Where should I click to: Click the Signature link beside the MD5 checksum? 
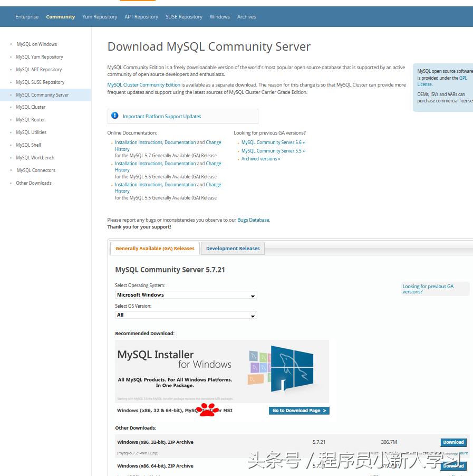tap(458, 453)
